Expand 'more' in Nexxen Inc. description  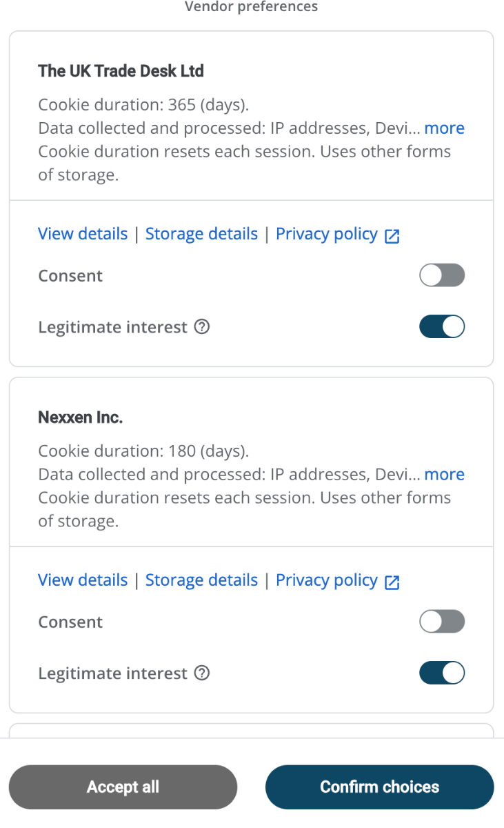point(444,475)
